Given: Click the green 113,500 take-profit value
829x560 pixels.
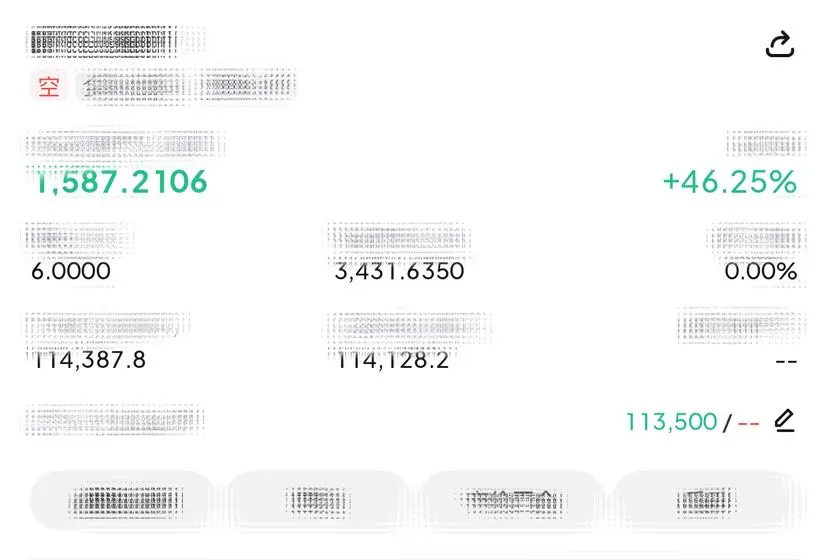Looking at the screenshot, I should (671, 422).
